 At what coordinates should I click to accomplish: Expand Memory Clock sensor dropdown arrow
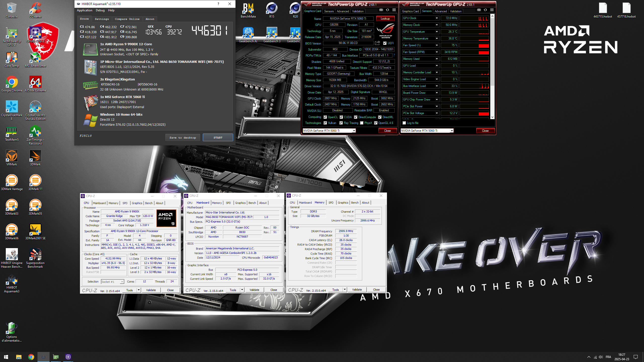point(437,25)
